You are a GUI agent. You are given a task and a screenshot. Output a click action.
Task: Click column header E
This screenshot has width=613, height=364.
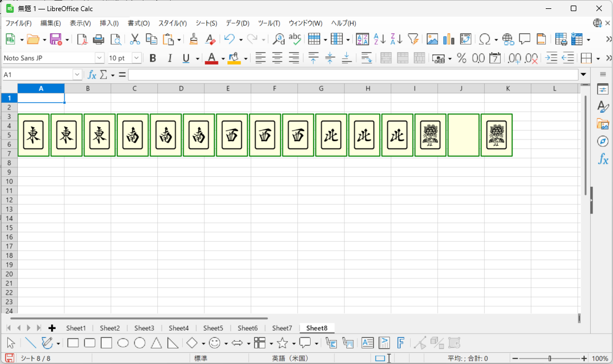tap(228, 88)
